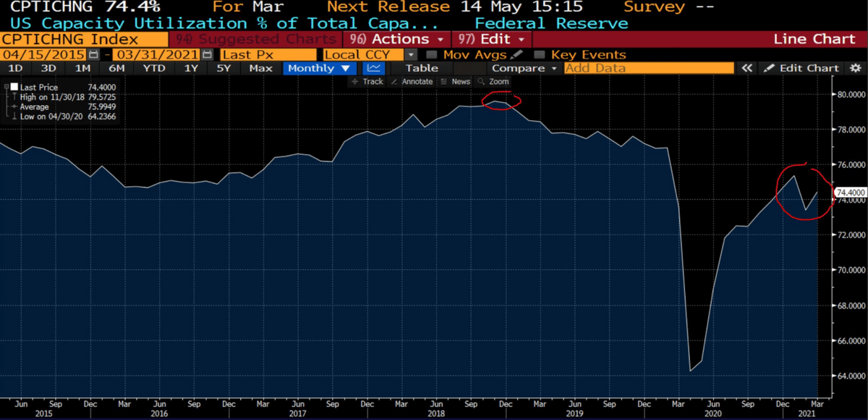Select the 5Y time range

(224, 68)
